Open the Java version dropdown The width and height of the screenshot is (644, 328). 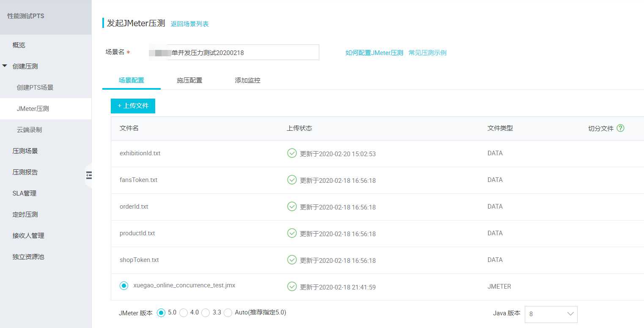551,314
